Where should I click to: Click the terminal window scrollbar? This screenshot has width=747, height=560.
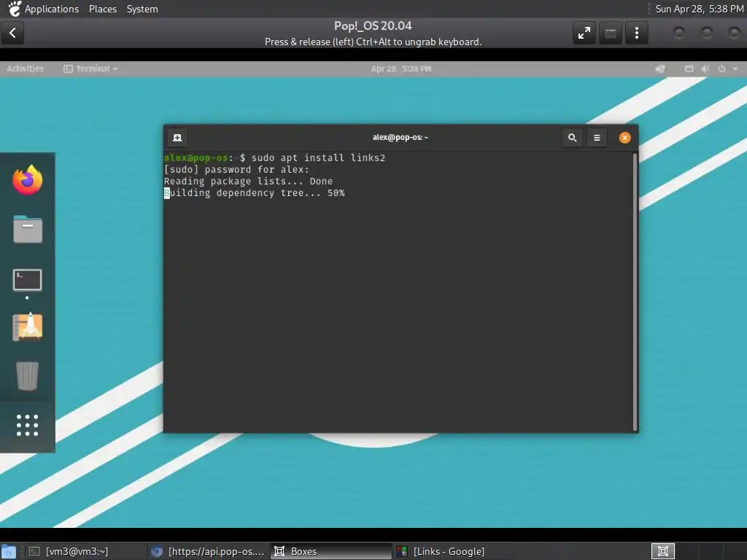tap(635, 292)
